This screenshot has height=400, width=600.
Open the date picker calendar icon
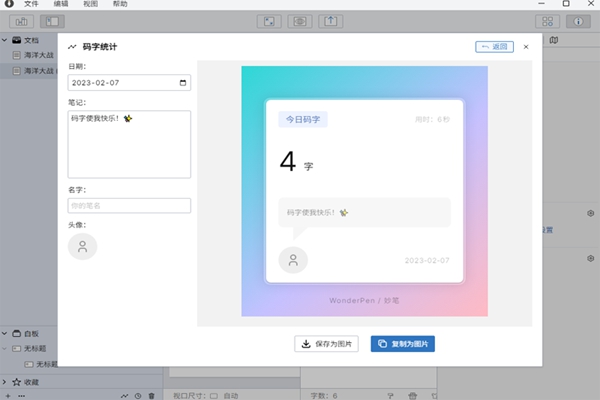[x=183, y=83]
